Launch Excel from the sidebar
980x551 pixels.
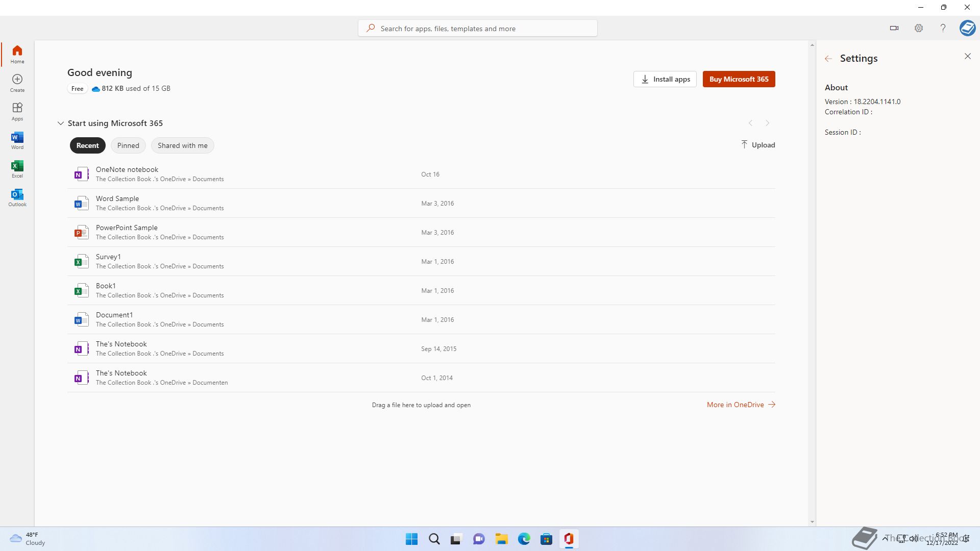pyautogui.click(x=17, y=168)
